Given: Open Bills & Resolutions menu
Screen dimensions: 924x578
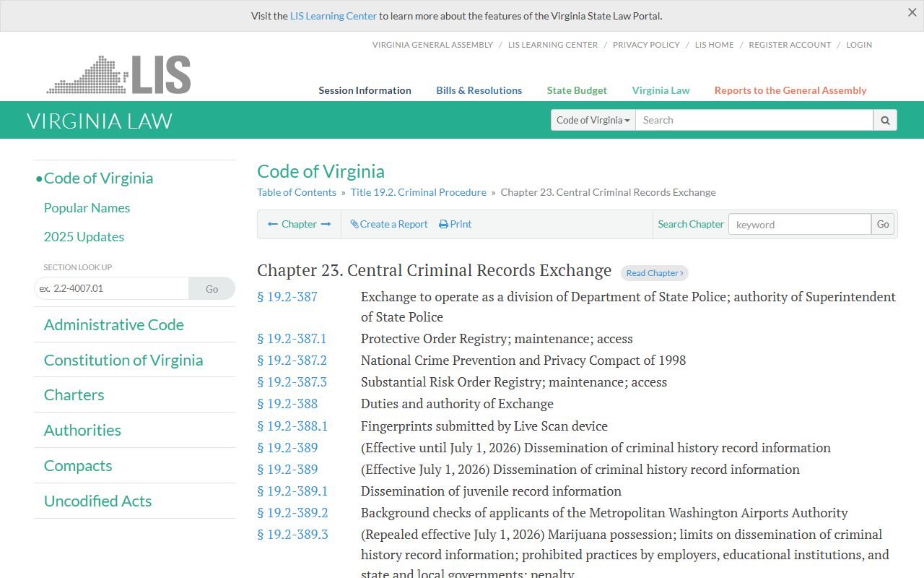Looking at the screenshot, I should coord(479,90).
